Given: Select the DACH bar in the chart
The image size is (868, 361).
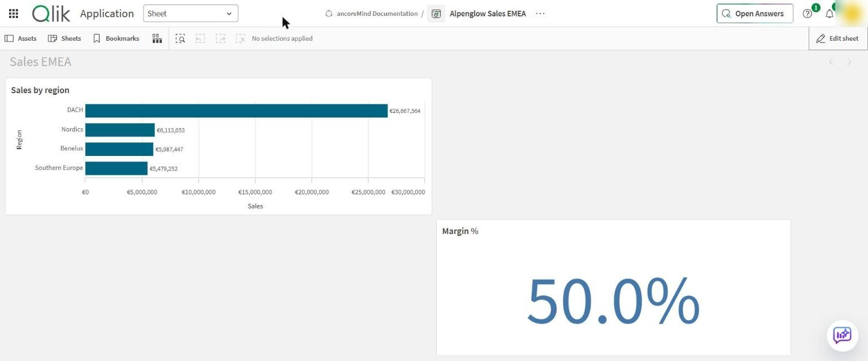Looking at the screenshot, I should (x=236, y=111).
